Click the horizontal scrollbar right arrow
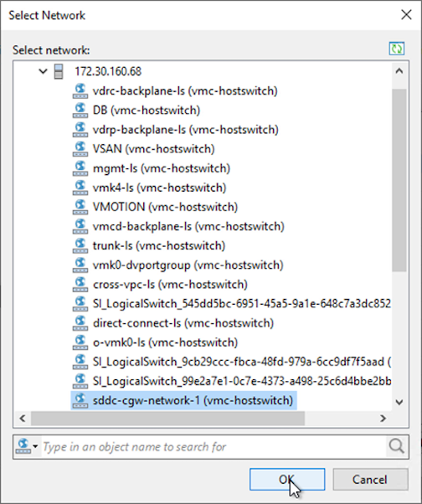This screenshot has height=504, width=422. point(383,419)
